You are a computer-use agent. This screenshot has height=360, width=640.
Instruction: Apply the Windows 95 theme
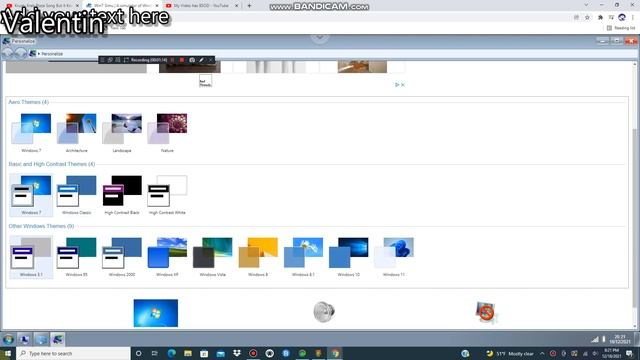pos(77,257)
